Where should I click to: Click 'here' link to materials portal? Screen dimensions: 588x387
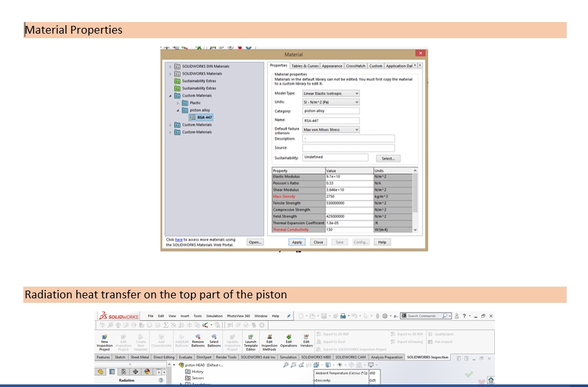(x=179, y=239)
